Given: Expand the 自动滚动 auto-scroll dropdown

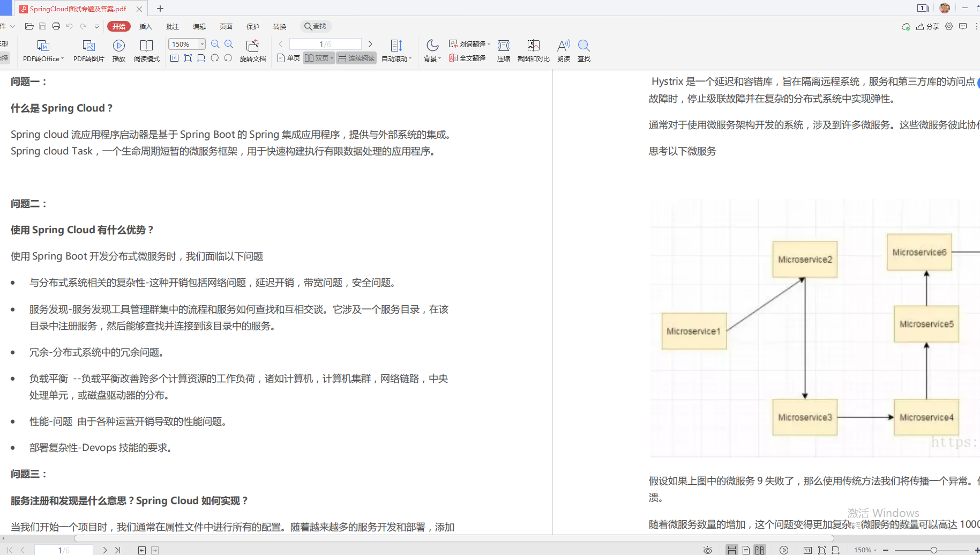Looking at the screenshot, I should coord(410,58).
